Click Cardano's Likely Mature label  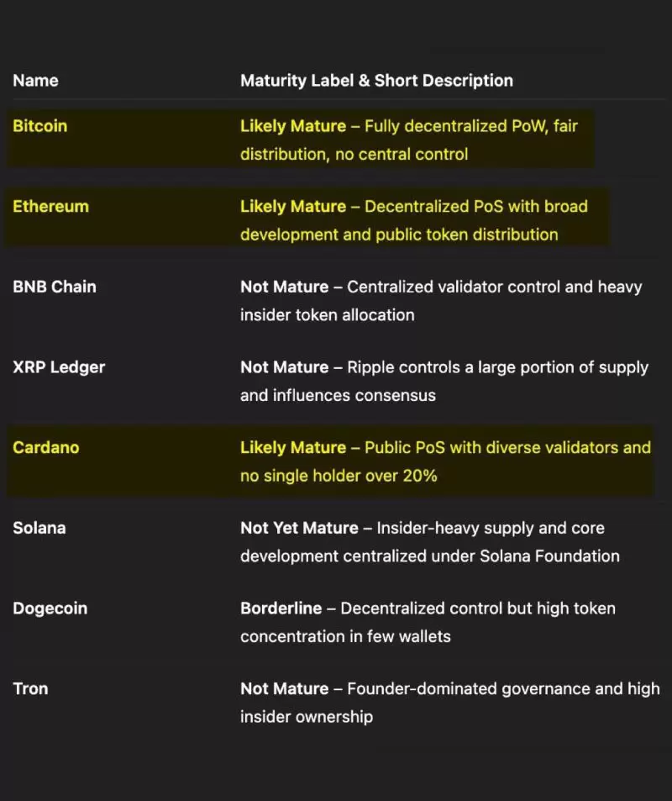pos(293,447)
